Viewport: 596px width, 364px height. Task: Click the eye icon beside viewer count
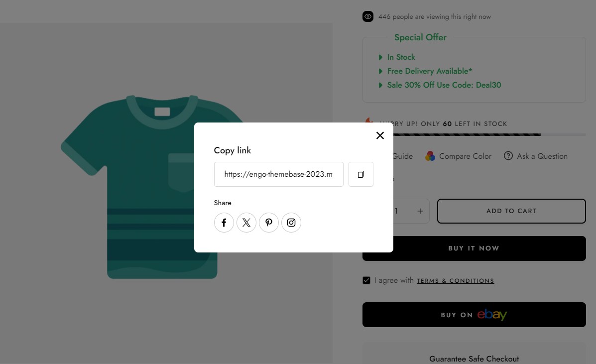[x=368, y=16]
